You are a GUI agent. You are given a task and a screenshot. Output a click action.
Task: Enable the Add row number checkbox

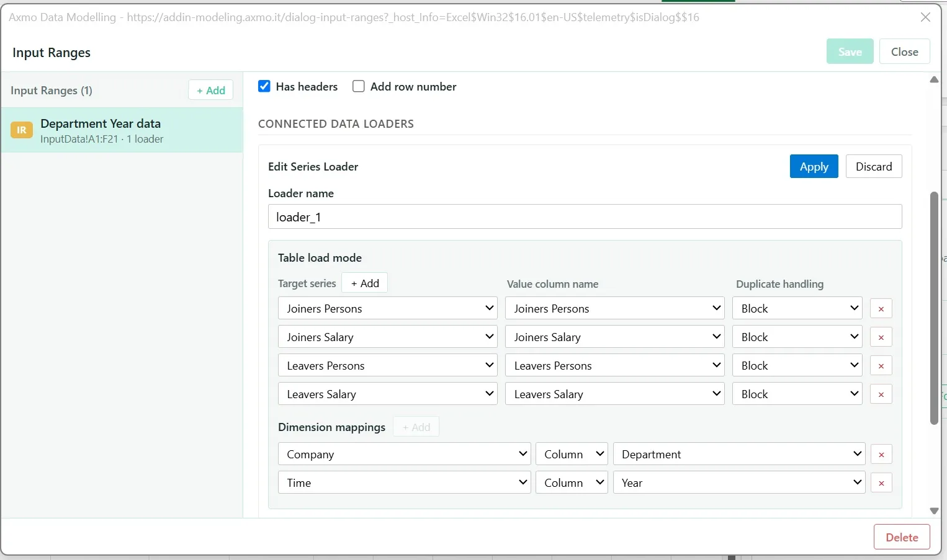(359, 86)
